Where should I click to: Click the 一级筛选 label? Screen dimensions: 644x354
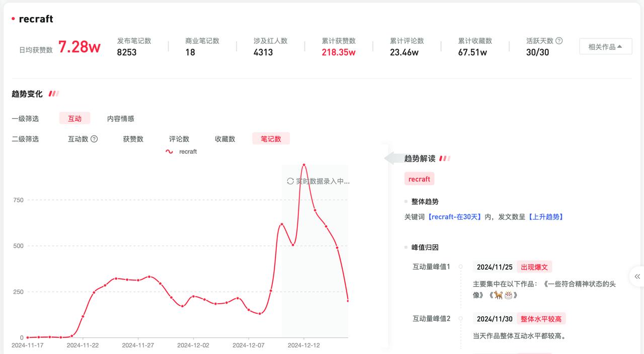pos(25,119)
